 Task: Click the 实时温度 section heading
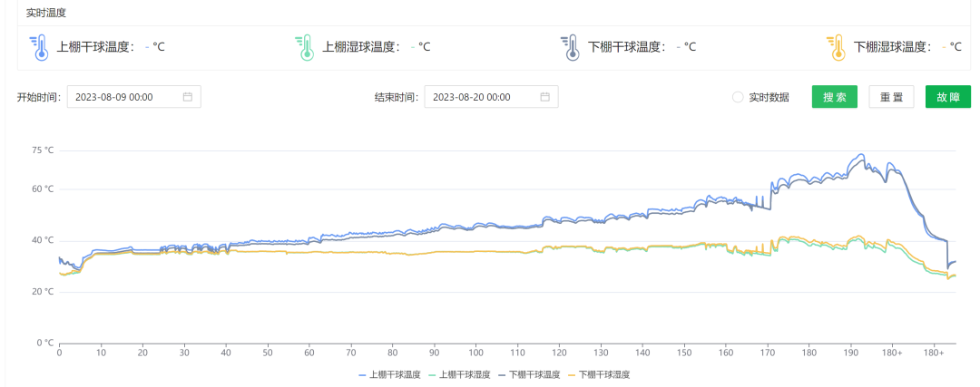click(x=45, y=13)
